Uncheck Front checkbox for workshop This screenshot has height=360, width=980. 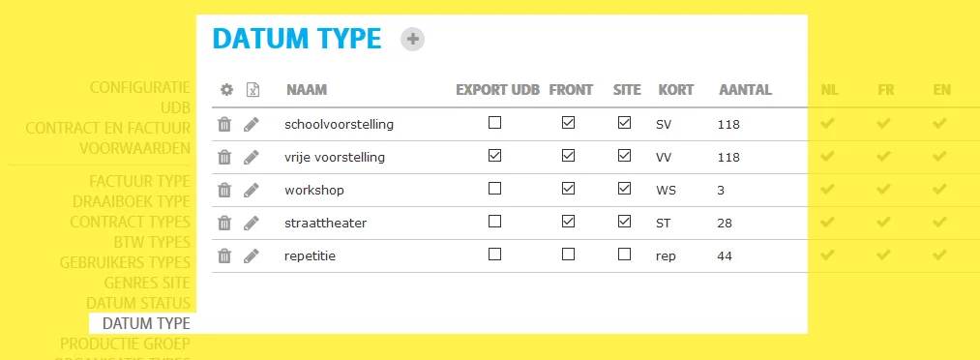coord(568,188)
